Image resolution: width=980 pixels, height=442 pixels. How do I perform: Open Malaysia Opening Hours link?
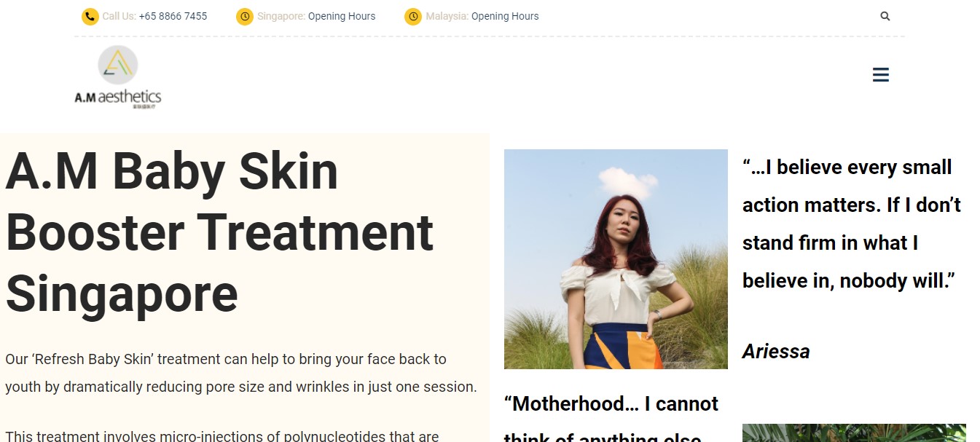(505, 16)
